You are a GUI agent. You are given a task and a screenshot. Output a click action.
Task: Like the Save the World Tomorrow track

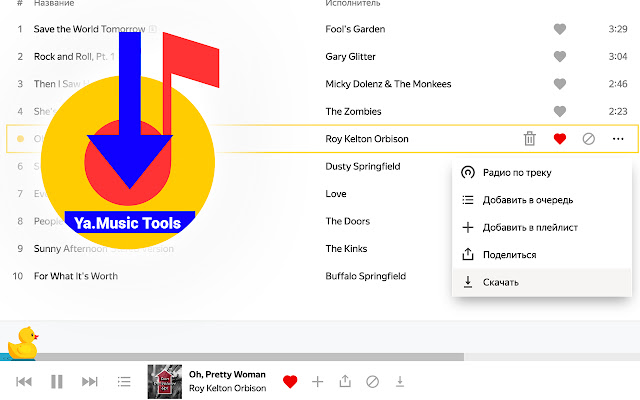(560, 29)
